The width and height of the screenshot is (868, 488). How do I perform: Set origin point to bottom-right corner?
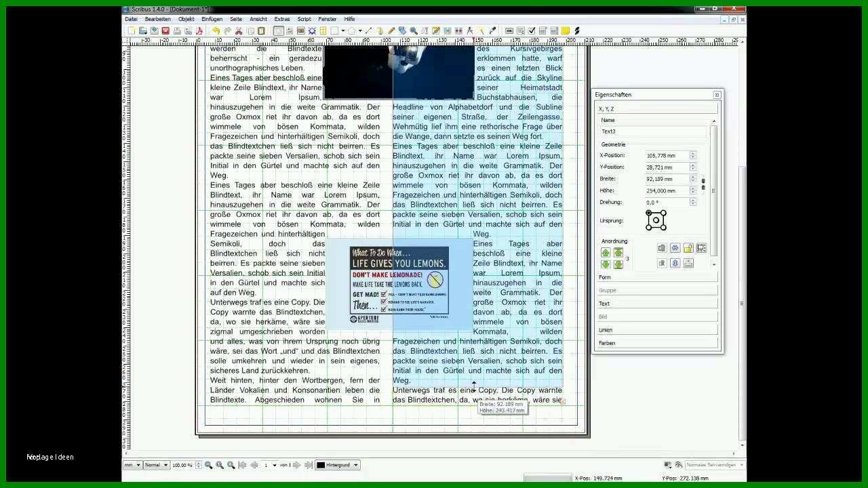663,228
